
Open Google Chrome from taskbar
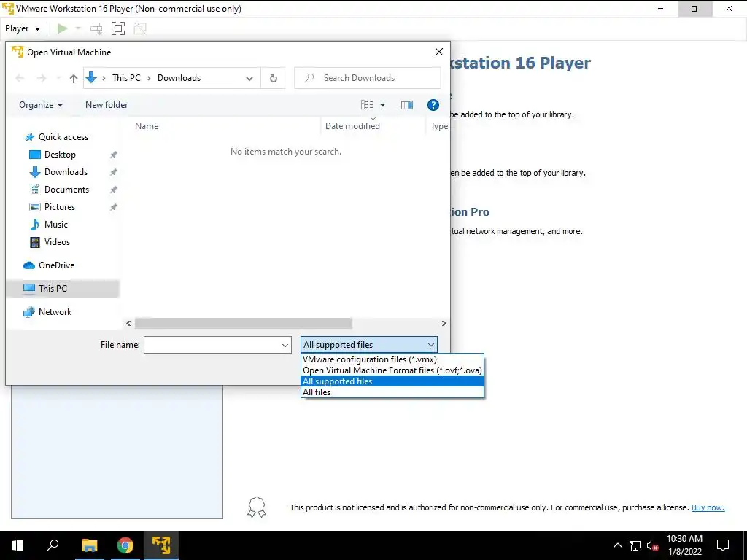tap(125, 545)
